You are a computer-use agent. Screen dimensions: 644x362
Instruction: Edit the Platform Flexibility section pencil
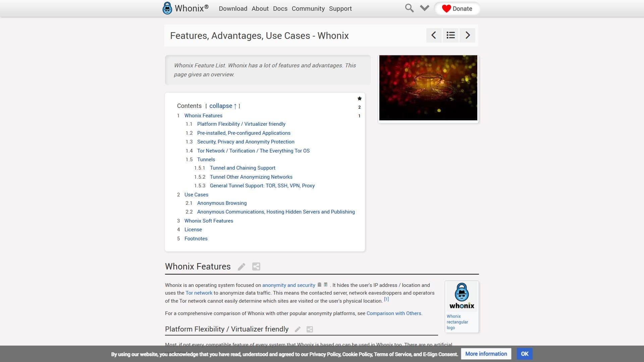coord(298,329)
